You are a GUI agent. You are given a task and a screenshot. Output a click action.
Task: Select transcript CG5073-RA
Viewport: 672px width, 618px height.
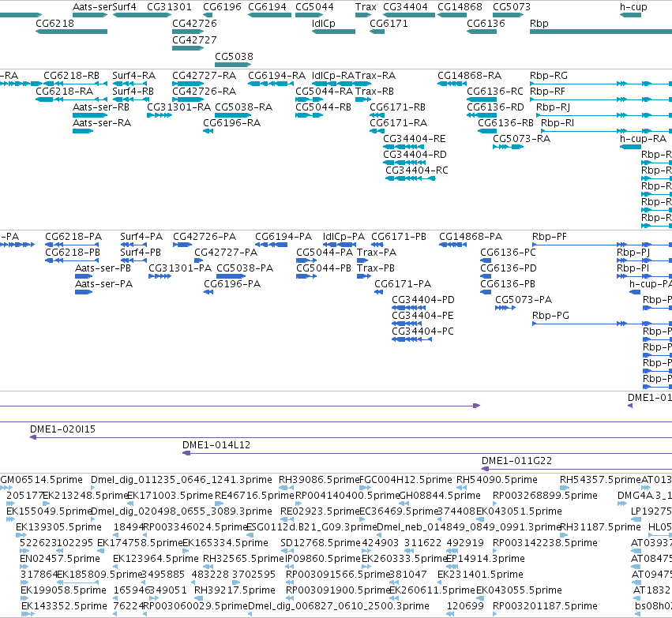[x=508, y=147]
